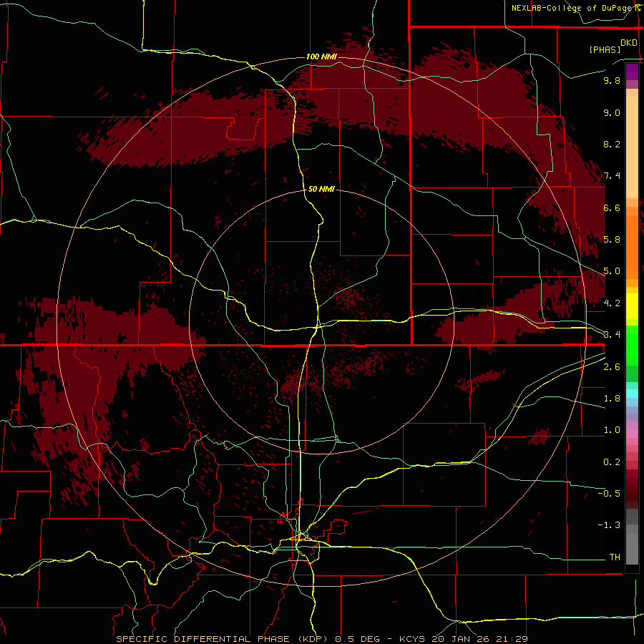Click the TH label on color scale
This screenshot has height=644, width=644.
coord(615,557)
